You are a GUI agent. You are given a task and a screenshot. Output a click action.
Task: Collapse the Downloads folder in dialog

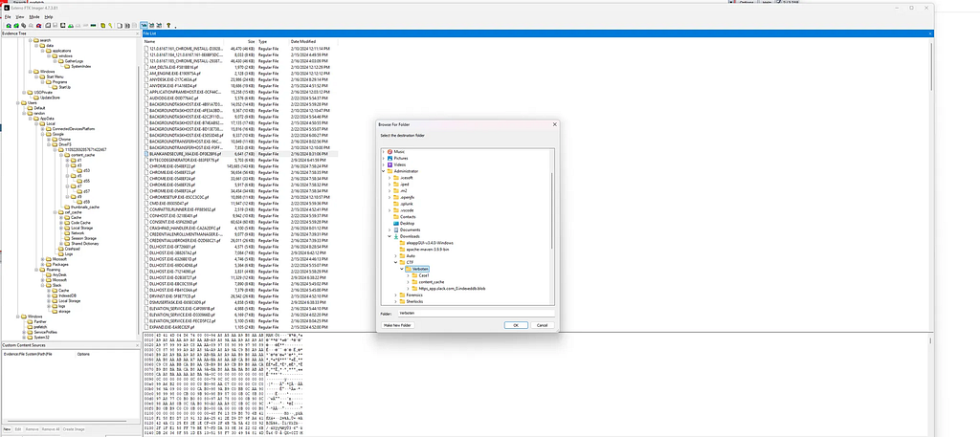coord(389,236)
